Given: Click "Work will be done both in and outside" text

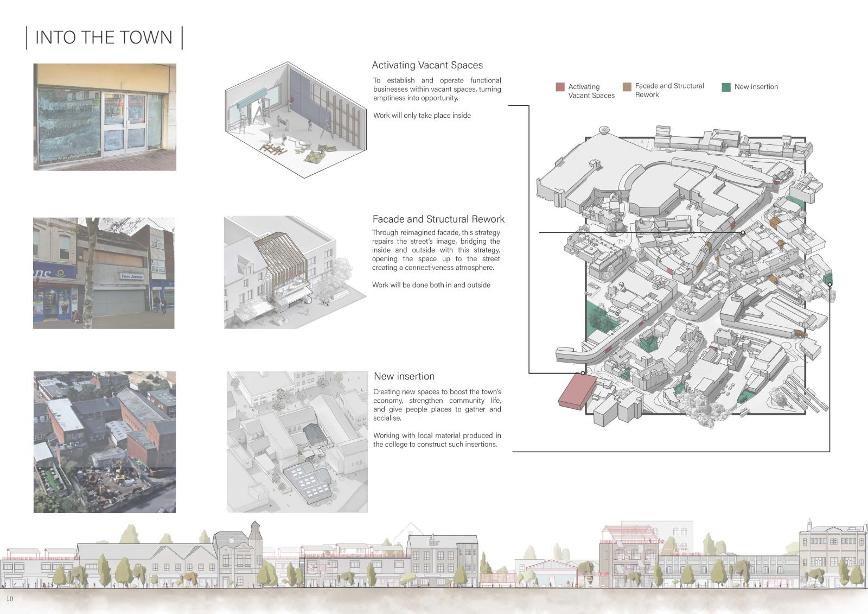Looking at the screenshot, I should point(431,285).
